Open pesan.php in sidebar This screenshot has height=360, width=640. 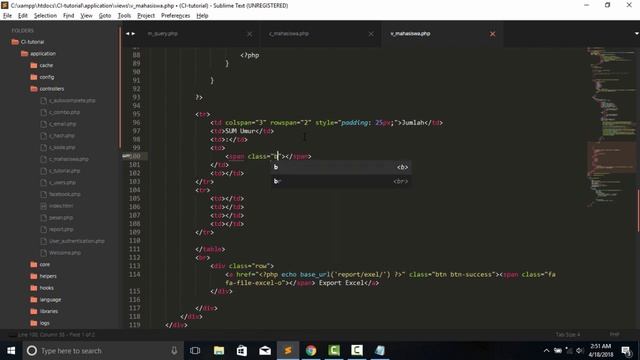coord(61,218)
